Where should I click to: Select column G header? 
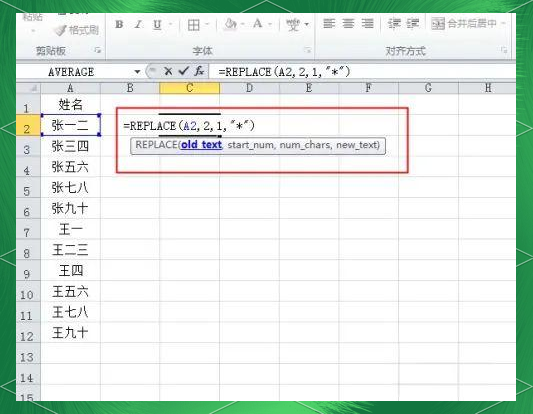click(x=428, y=88)
